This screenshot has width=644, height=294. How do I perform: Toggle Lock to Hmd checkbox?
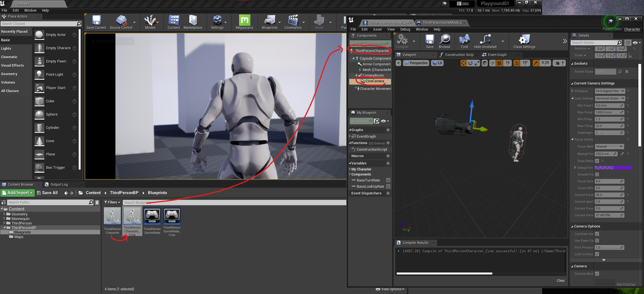(597, 254)
